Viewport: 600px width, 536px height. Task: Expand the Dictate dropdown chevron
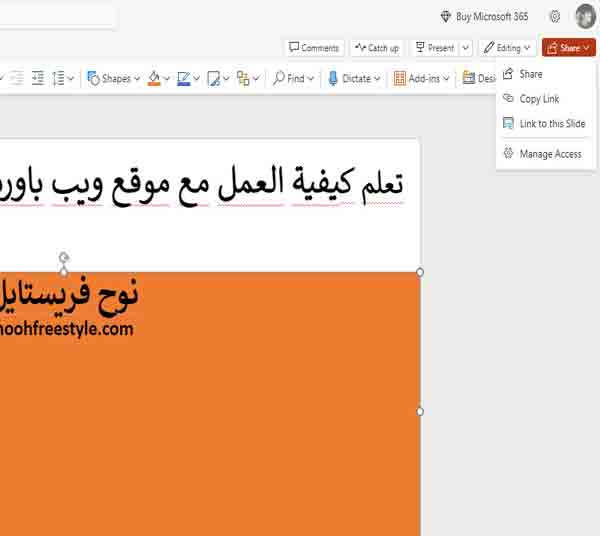(377, 78)
